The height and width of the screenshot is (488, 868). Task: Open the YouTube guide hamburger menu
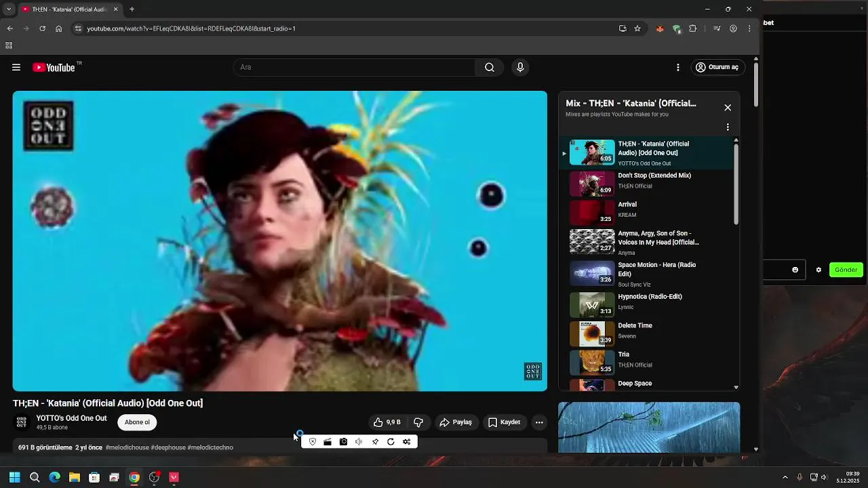pyautogui.click(x=16, y=67)
